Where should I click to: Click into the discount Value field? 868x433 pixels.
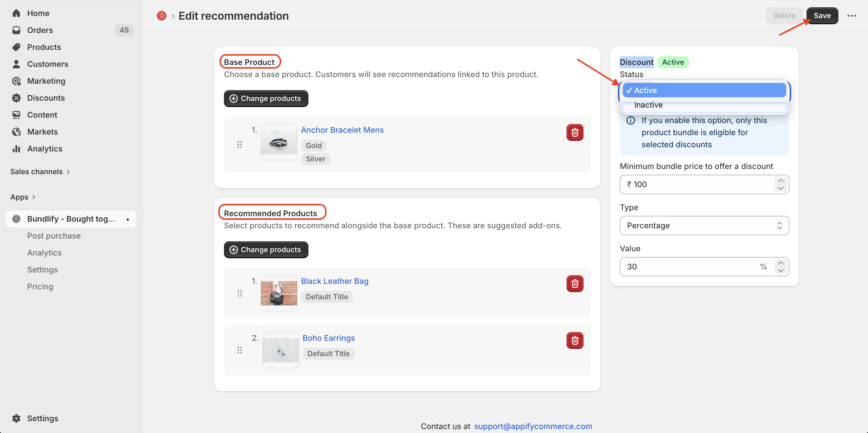687,267
